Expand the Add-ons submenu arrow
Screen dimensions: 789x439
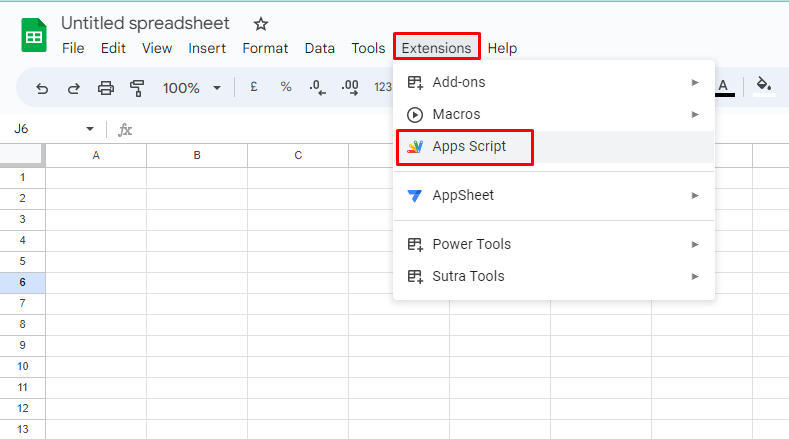695,83
